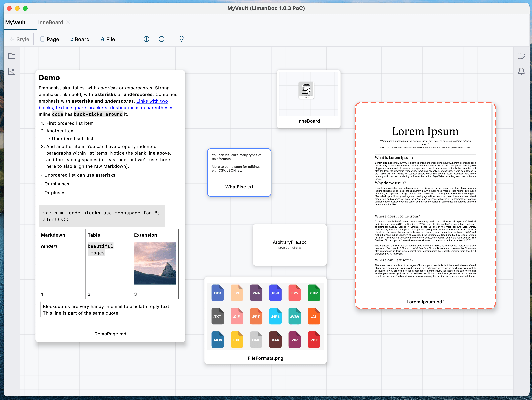Select the WhatElse.txt card
The height and width of the screenshot is (400, 532).
point(239,173)
